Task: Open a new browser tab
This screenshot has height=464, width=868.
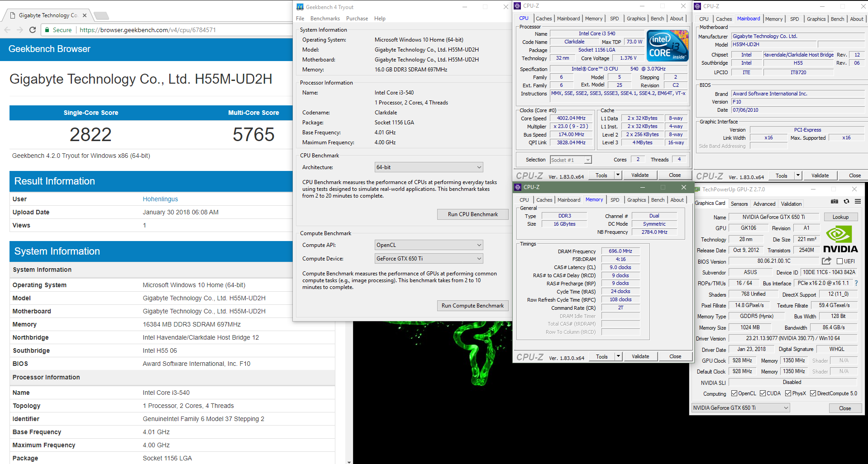Action: [101, 16]
